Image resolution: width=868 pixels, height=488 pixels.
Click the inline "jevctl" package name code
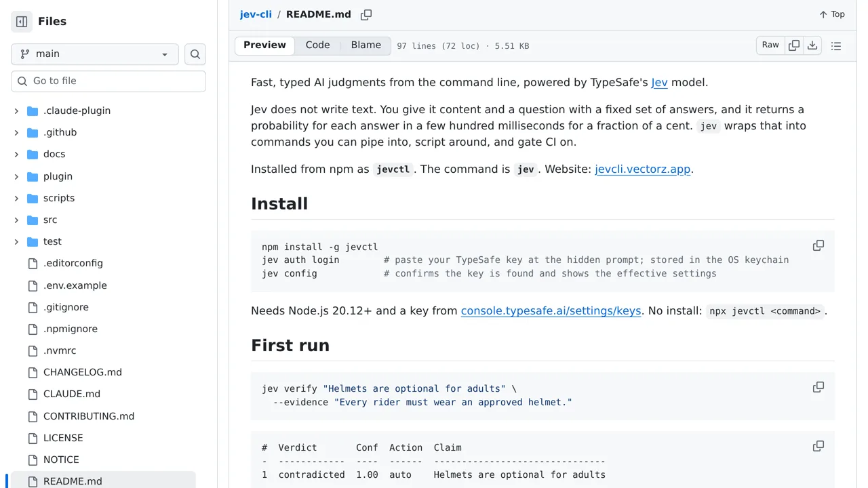point(393,169)
